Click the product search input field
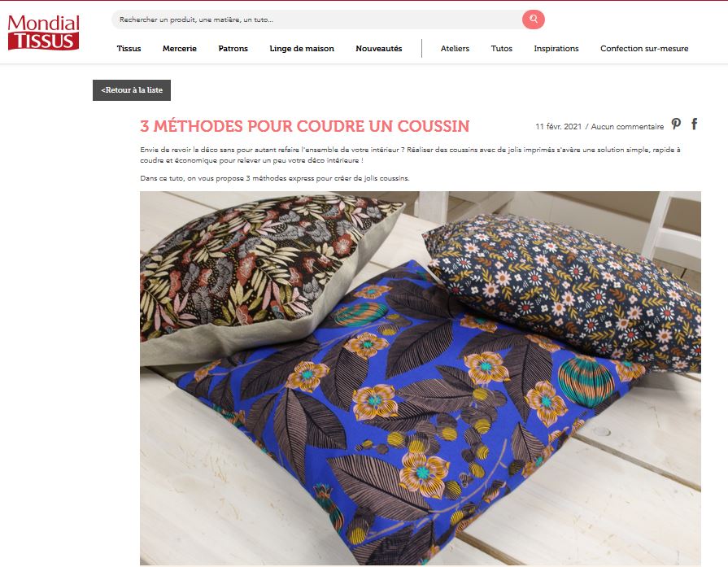Image resolution: width=728 pixels, height=567 pixels. click(x=316, y=20)
